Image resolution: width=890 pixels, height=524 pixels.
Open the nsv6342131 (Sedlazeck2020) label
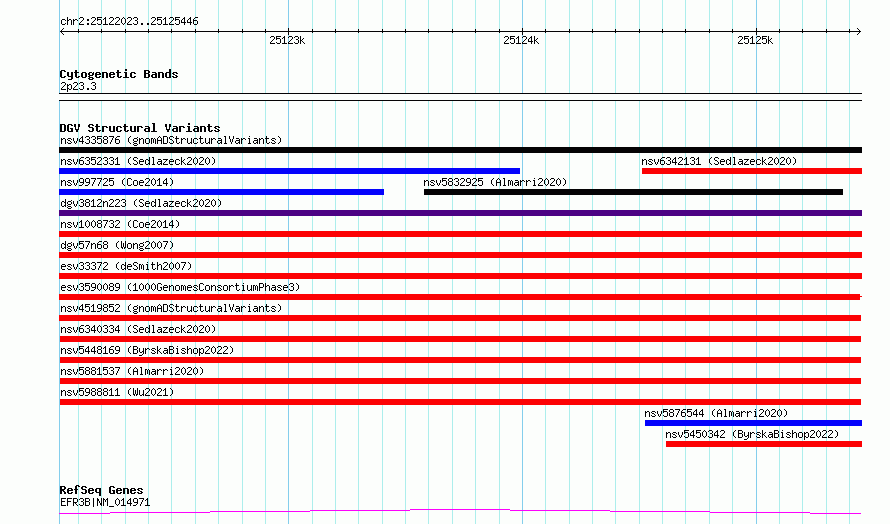click(719, 161)
